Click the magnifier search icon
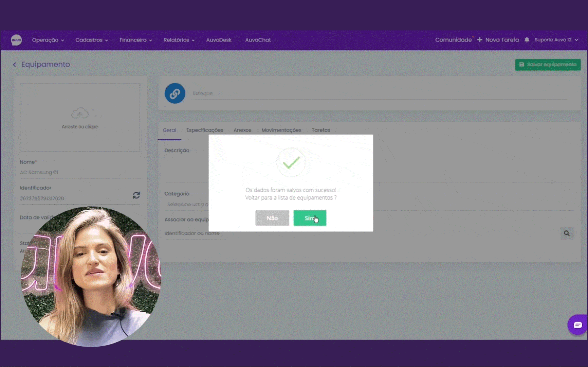The image size is (588, 367). (x=567, y=233)
